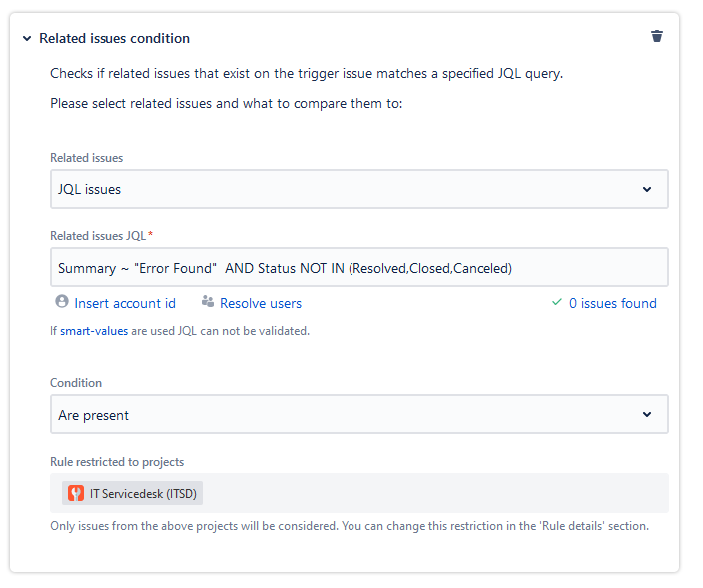Collapse the Related issues condition section

[x=27, y=39]
